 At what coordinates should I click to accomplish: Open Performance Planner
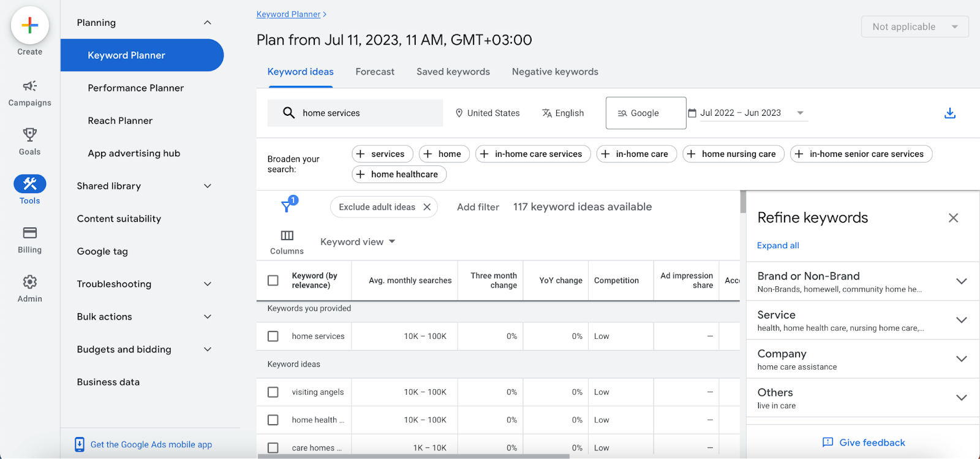point(135,88)
